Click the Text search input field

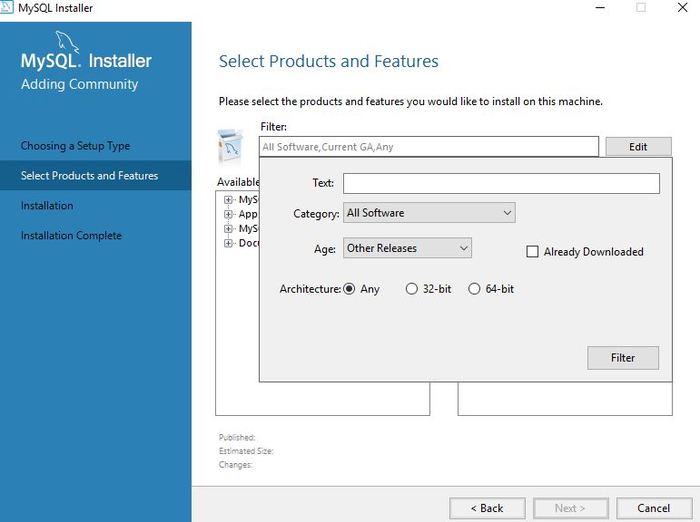(501, 183)
